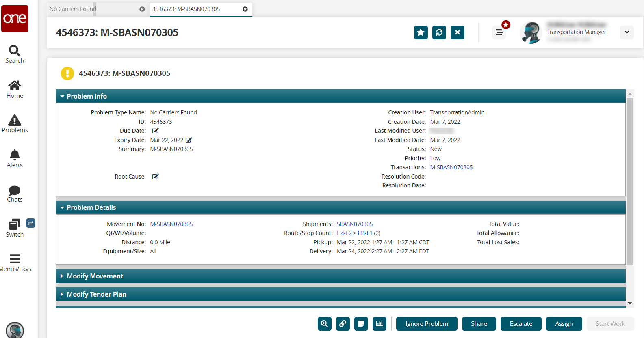Click the Transportation Manager role label
Screen dimensions: 644x338
(577, 32)
